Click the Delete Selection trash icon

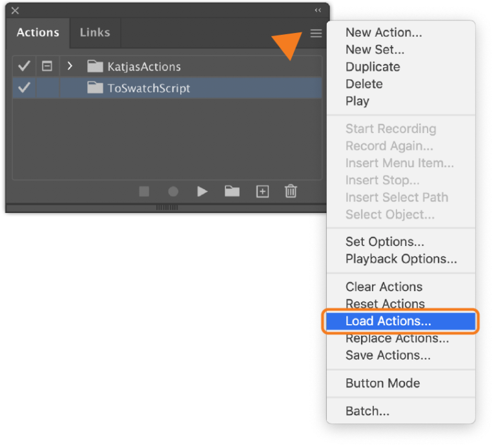click(291, 192)
